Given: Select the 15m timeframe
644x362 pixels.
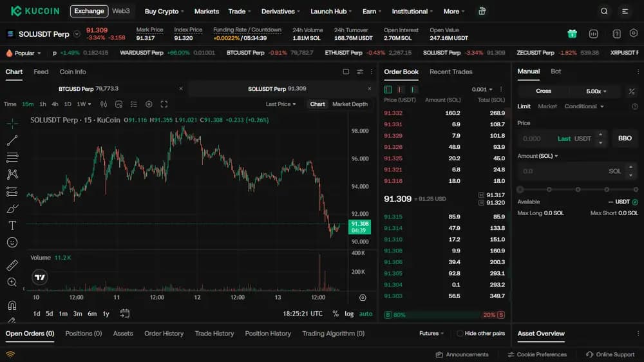Looking at the screenshot, I should click(x=28, y=104).
